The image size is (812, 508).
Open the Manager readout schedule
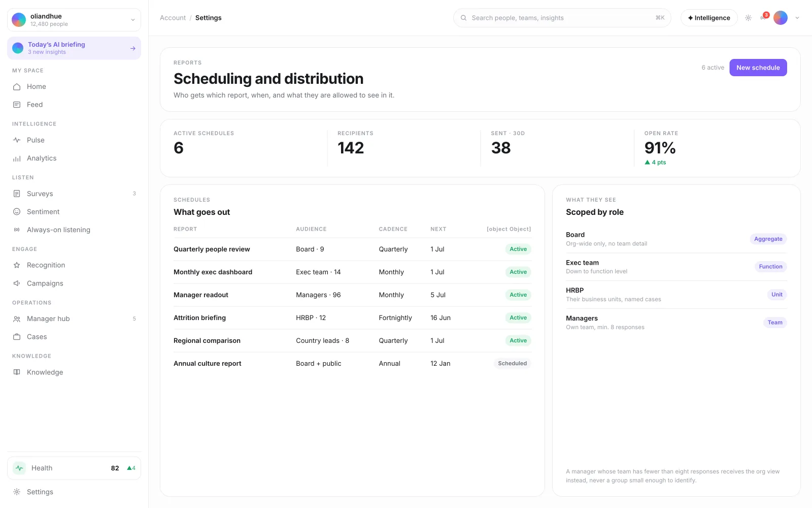352,295
